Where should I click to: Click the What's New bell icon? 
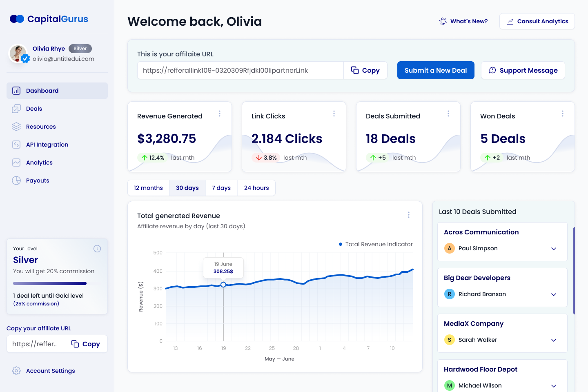point(443,21)
